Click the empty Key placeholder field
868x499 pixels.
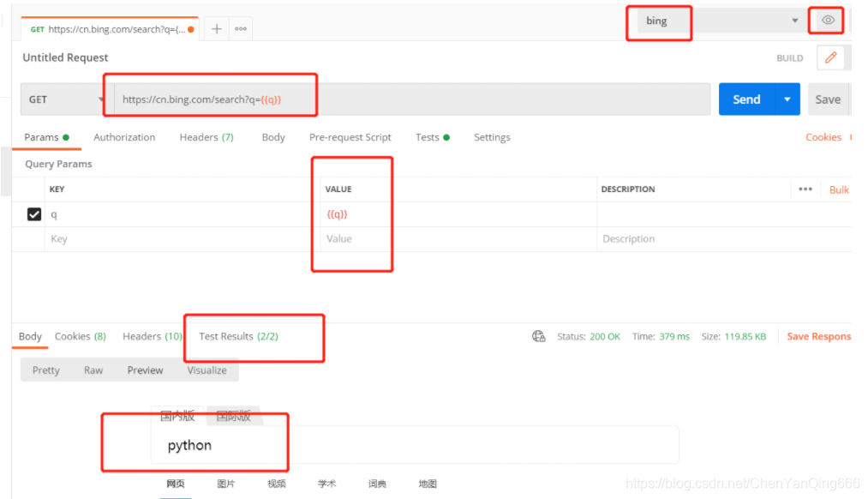(183, 239)
